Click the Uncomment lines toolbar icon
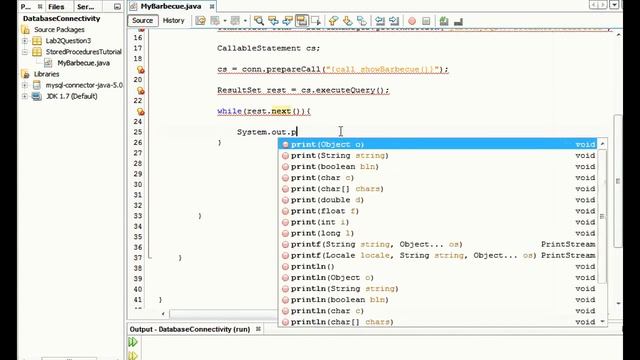The height and width of the screenshot is (360, 640). coord(458,21)
